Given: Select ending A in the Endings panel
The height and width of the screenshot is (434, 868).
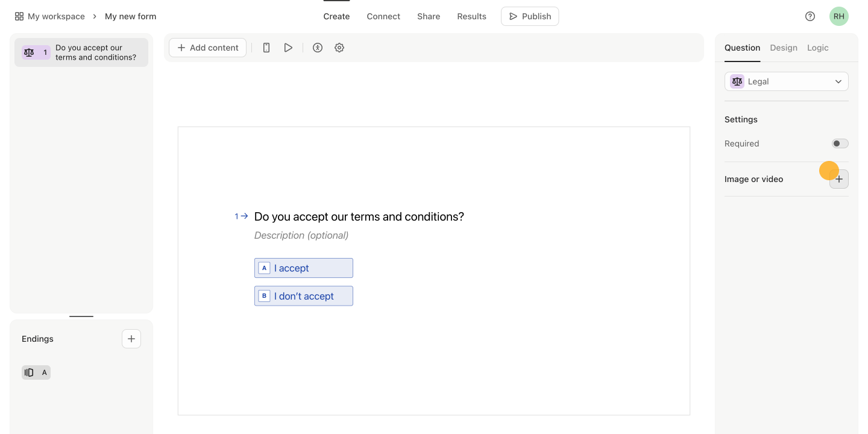Looking at the screenshot, I should click(36, 372).
